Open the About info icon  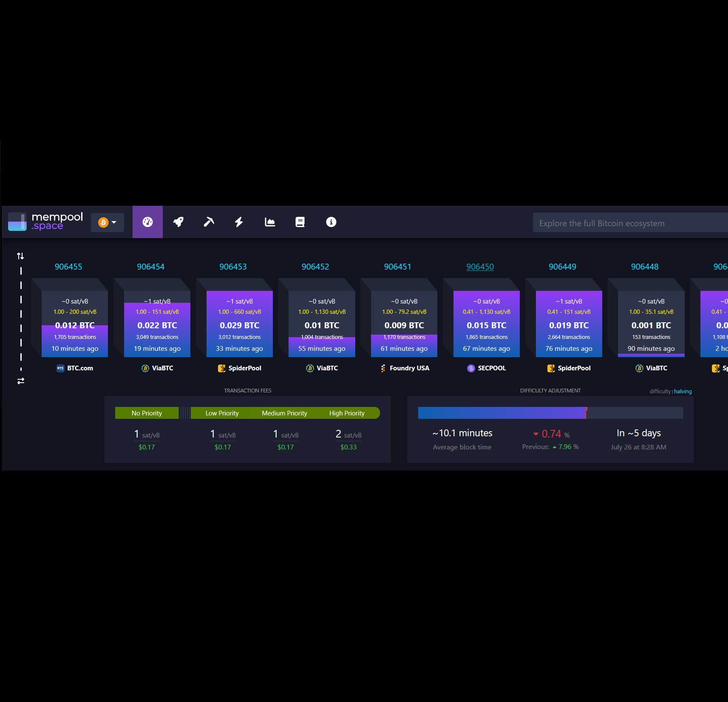pos(331,222)
